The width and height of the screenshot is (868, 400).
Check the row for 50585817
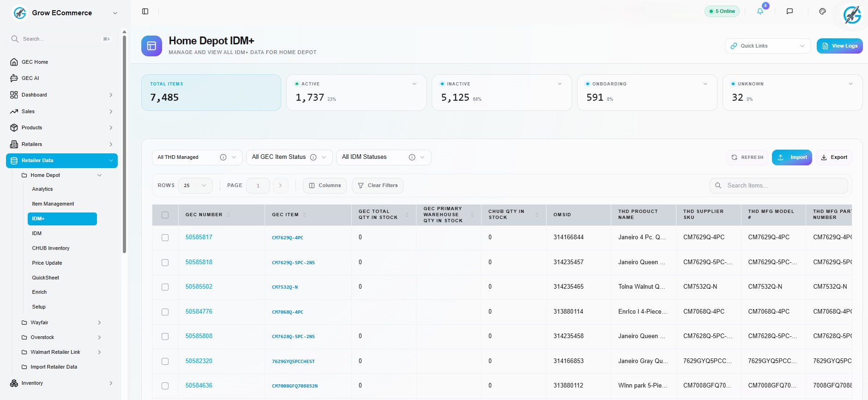[x=165, y=237]
